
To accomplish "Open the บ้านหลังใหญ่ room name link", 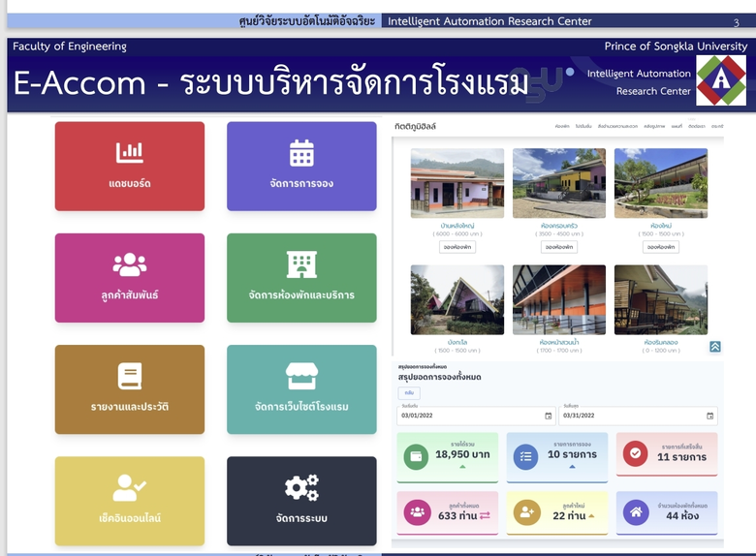I will point(457,226).
